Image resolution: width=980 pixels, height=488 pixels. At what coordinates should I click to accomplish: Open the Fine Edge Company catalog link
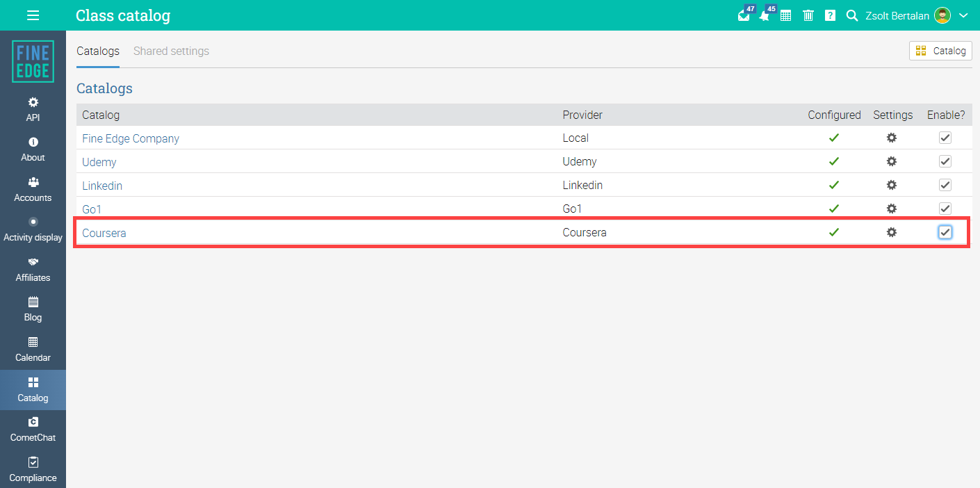[131, 138]
